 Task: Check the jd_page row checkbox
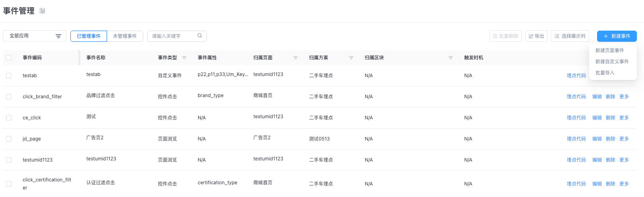point(9,139)
